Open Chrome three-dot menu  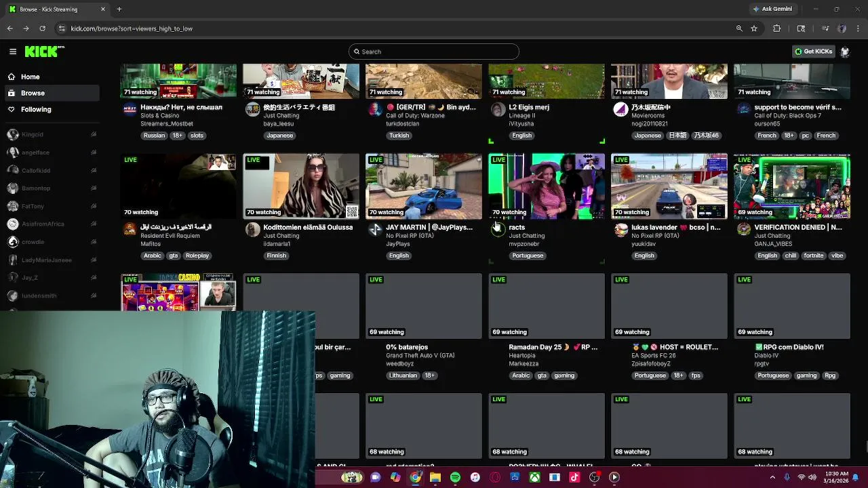tap(858, 28)
